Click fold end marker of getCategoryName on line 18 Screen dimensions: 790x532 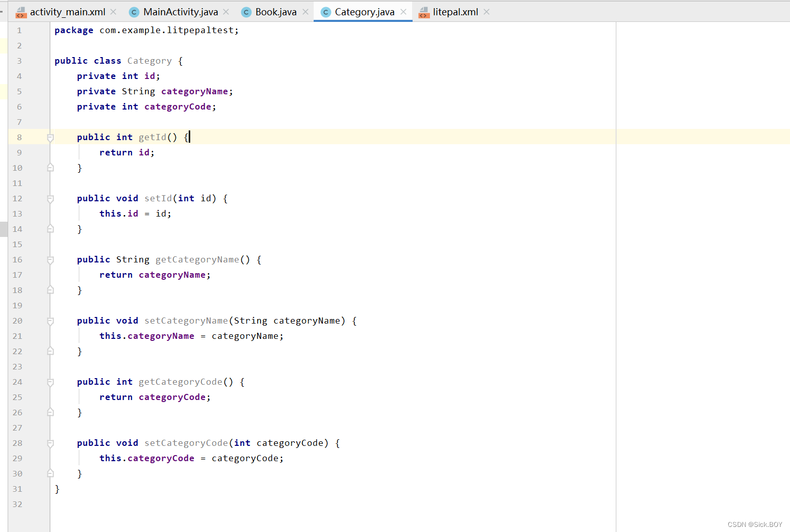pyautogui.click(x=50, y=290)
